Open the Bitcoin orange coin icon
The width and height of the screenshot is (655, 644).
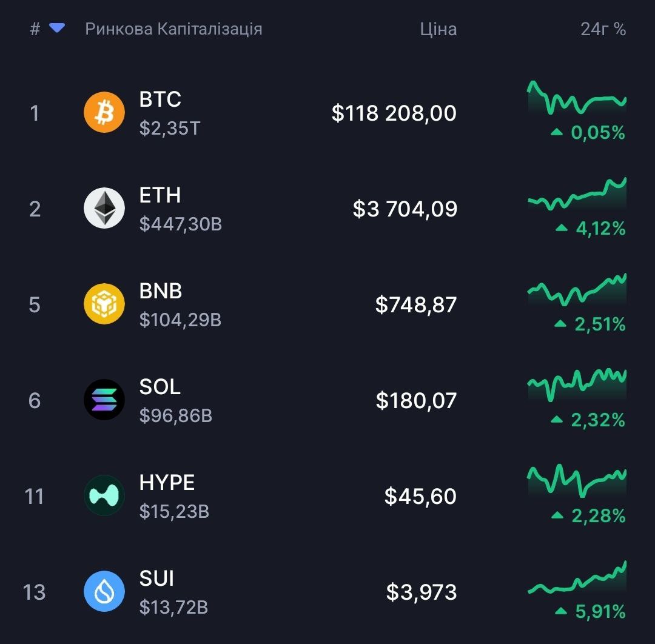(x=104, y=112)
